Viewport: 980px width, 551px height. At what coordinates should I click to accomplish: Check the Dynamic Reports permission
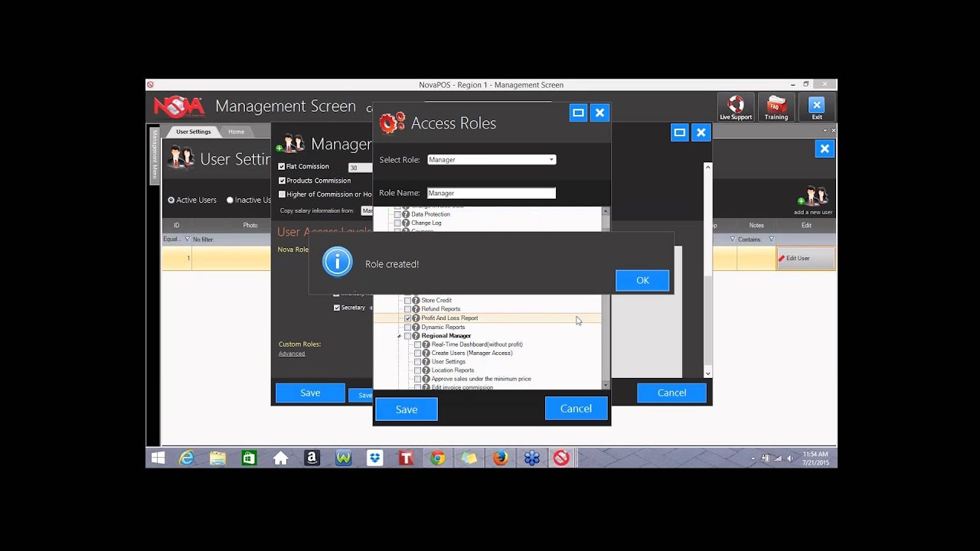(x=407, y=327)
